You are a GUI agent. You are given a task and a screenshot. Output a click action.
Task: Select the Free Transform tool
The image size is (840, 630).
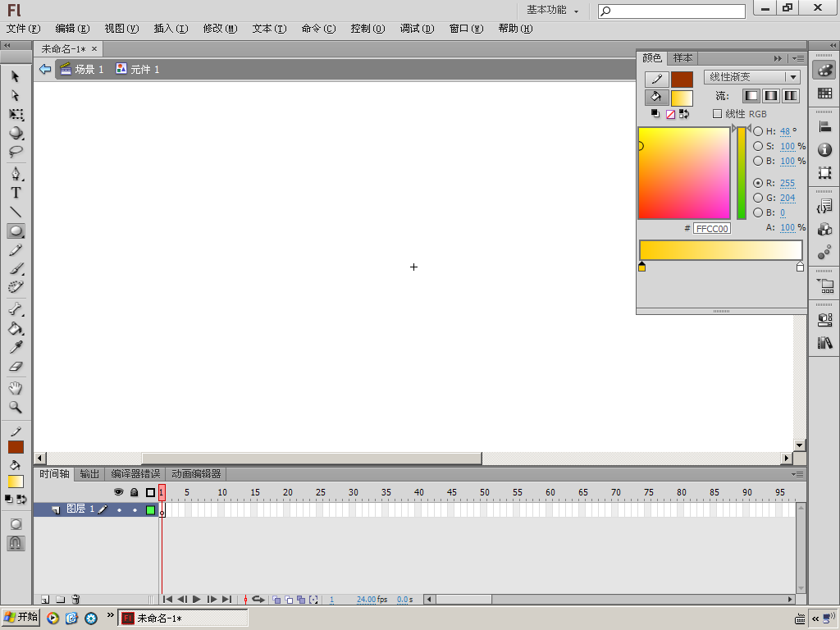[16, 115]
